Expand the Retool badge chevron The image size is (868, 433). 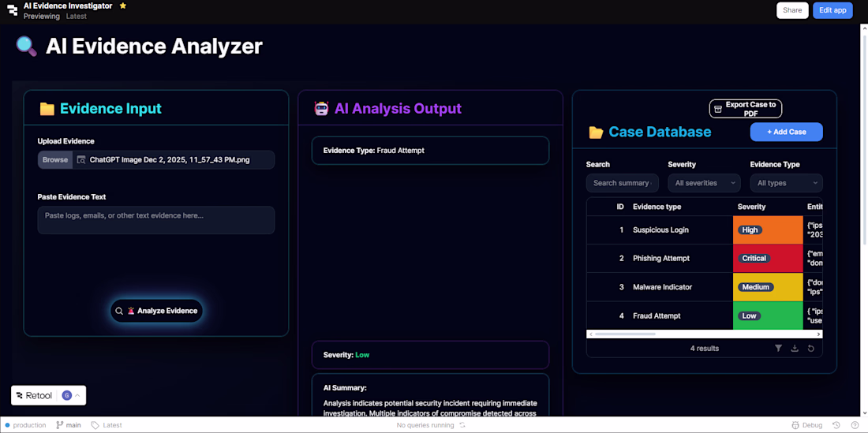77,395
